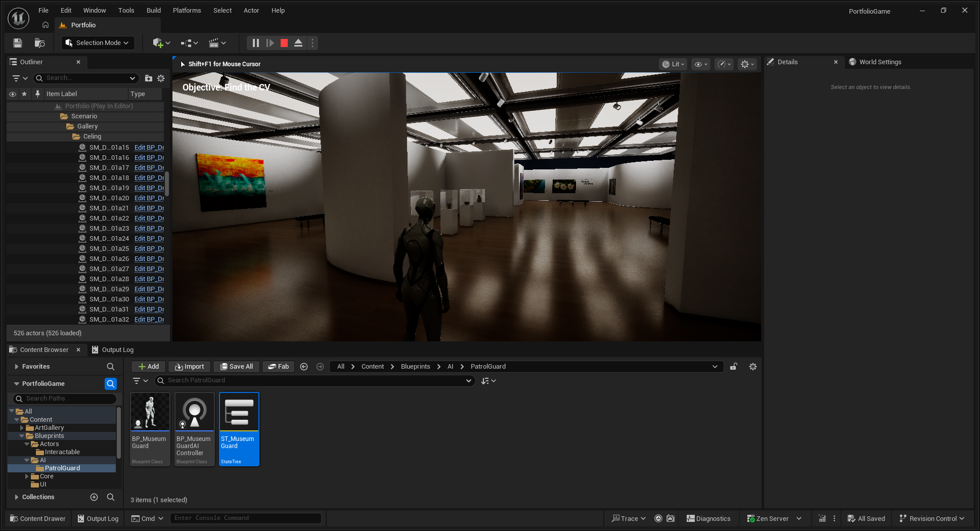Open the Edit BP link for SM_D...01a20
This screenshot has width=980, height=531.
(x=149, y=198)
